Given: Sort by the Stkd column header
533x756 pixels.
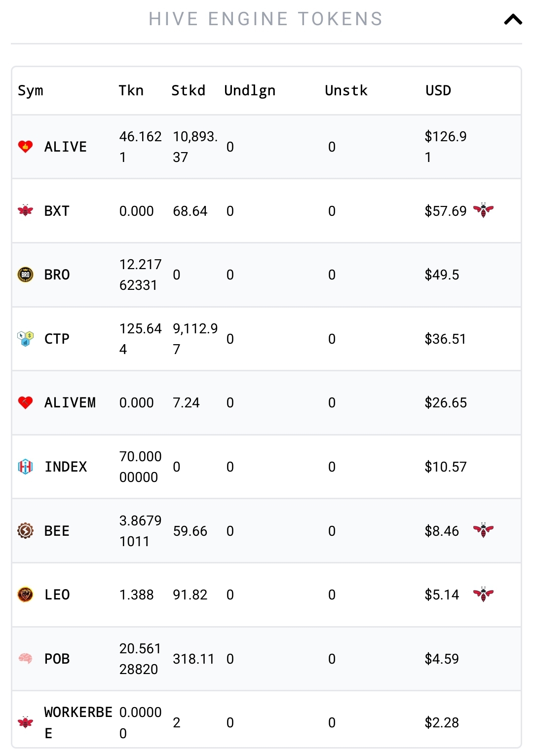Looking at the screenshot, I should point(188,90).
